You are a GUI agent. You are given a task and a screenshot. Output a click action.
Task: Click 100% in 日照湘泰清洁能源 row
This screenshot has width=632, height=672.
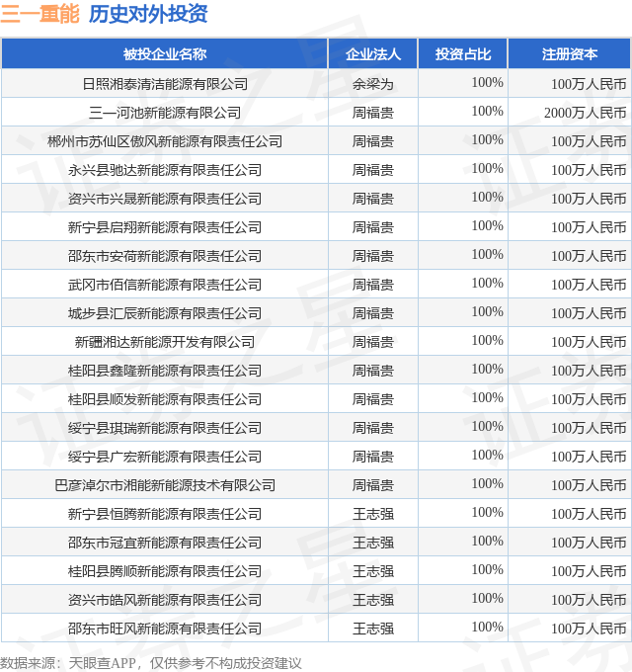(487, 82)
